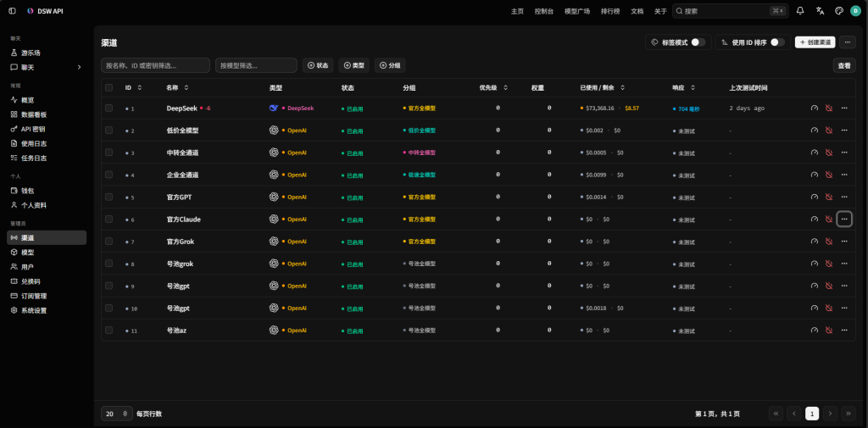Toggle 标签模式 switch
This screenshot has height=428, width=868.
(x=698, y=42)
